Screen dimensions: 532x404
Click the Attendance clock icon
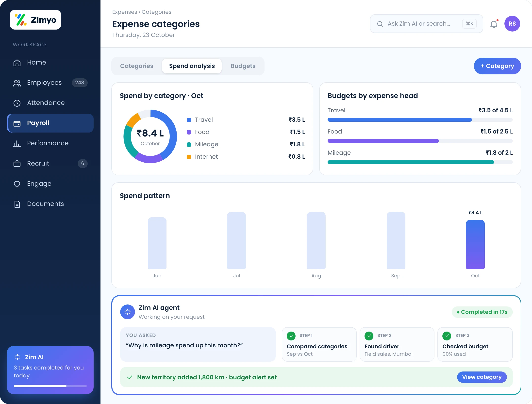point(17,103)
